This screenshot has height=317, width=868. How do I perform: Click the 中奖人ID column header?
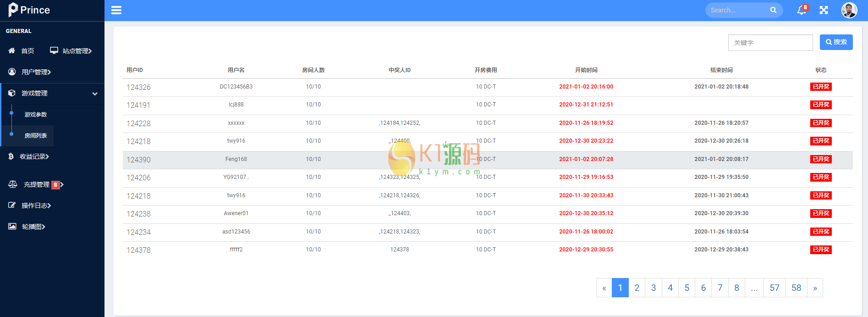click(400, 70)
